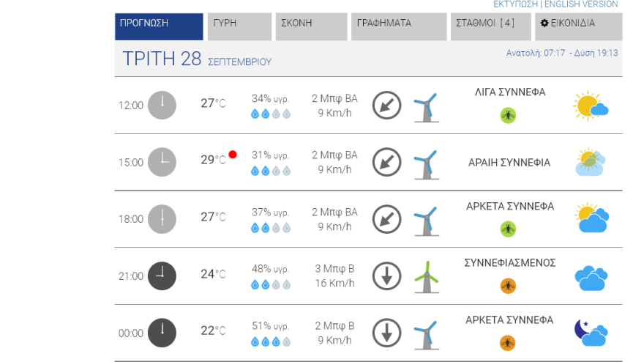Image resolution: width=644 pixels, height=362 pixels.
Task: Open the ΕΙΚΟΝΙΔΙΑ settings tab
Action: point(578,26)
